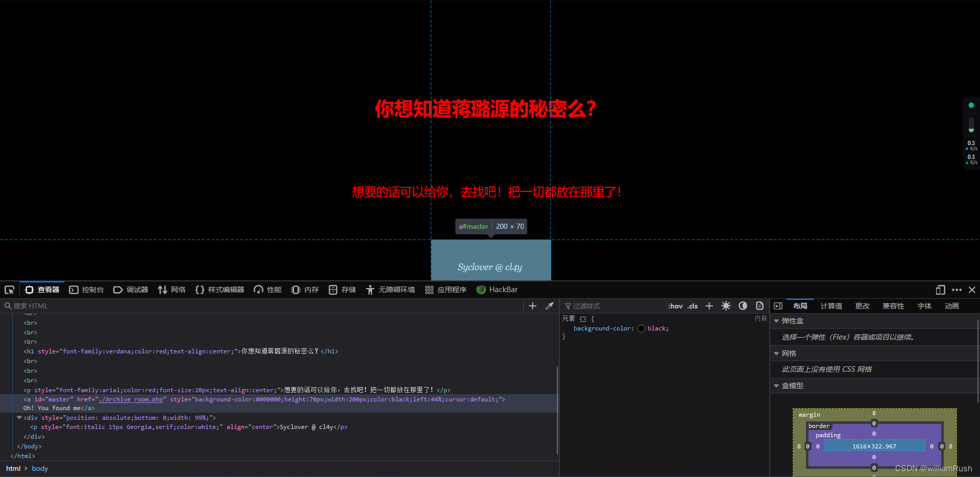The width and height of the screenshot is (980, 477).
Task: Toggle responsive design mode icon
Action: point(940,290)
